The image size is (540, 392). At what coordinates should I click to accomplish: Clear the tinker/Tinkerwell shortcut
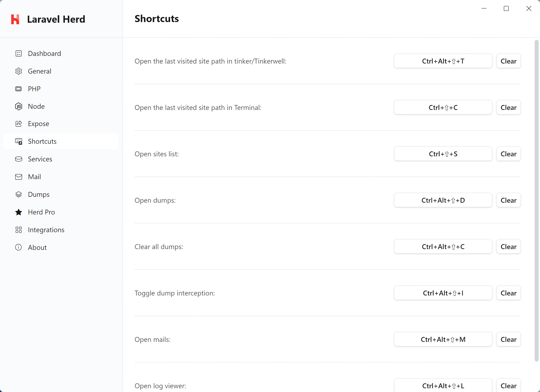tap(508, 61)
